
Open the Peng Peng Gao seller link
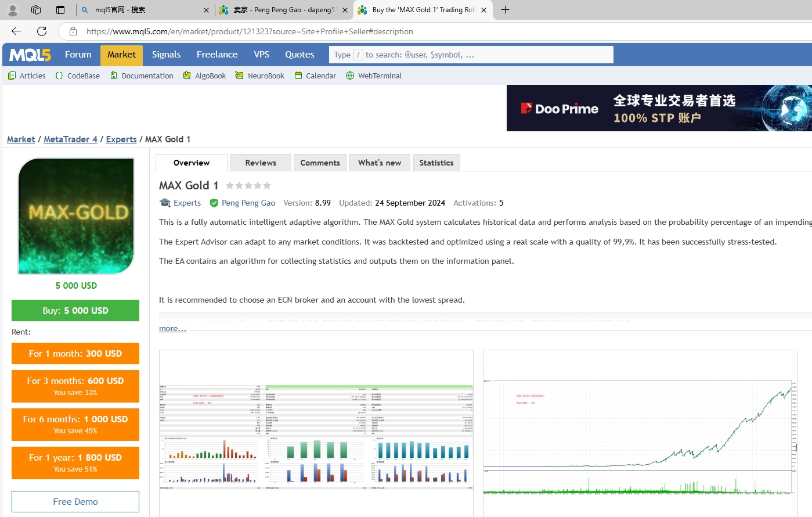click(248, 203)
